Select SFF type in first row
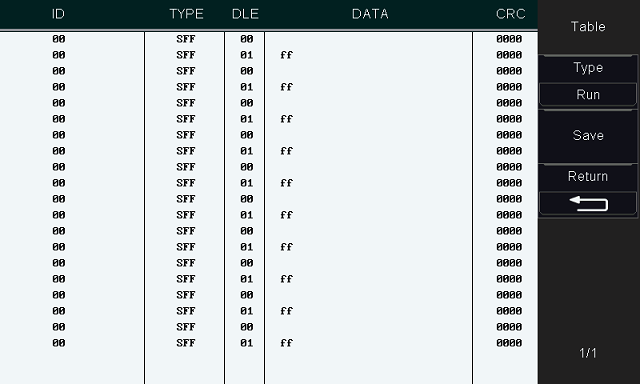Screen dimensions: 640x384 point(186,39)
